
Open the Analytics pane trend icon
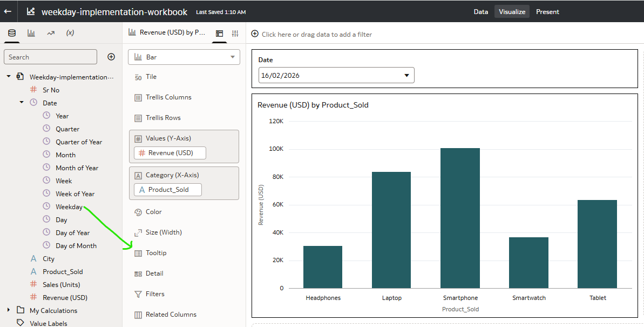pyautogui.click(x=51, y=33)
